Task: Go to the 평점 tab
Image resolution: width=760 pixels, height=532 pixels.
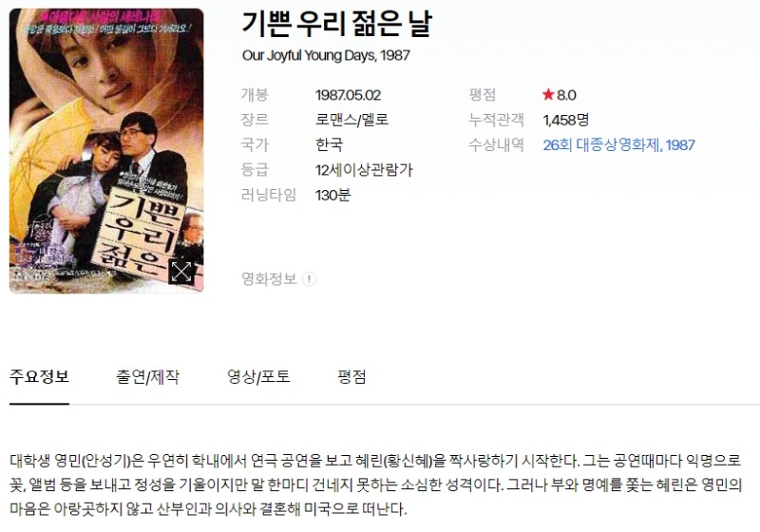Action: coord(351,376)
